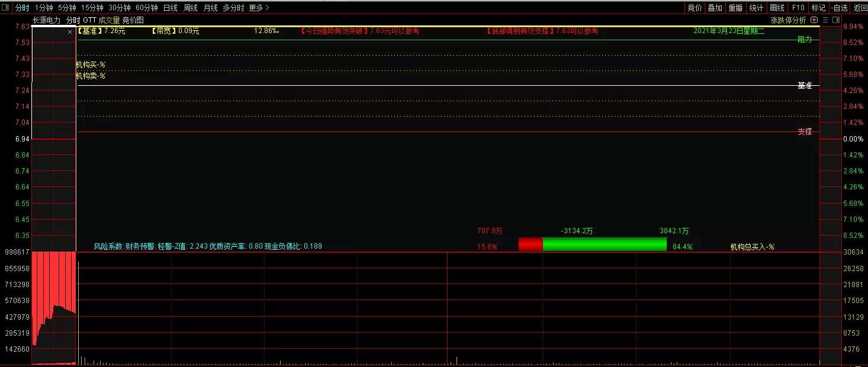The width and height of the screenshot is (868, 367).
Task: Toggle stock in -自选 watchlist
Action: [x=840, y=8]
